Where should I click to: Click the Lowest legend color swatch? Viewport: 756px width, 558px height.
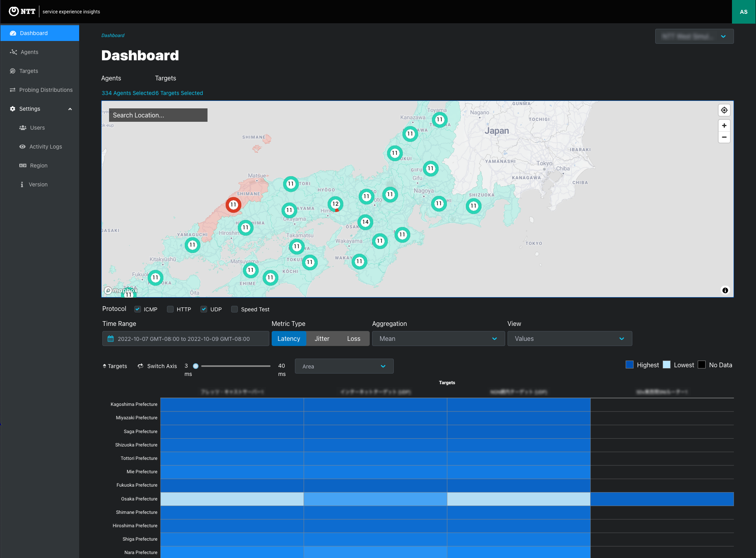coord(667,365)
